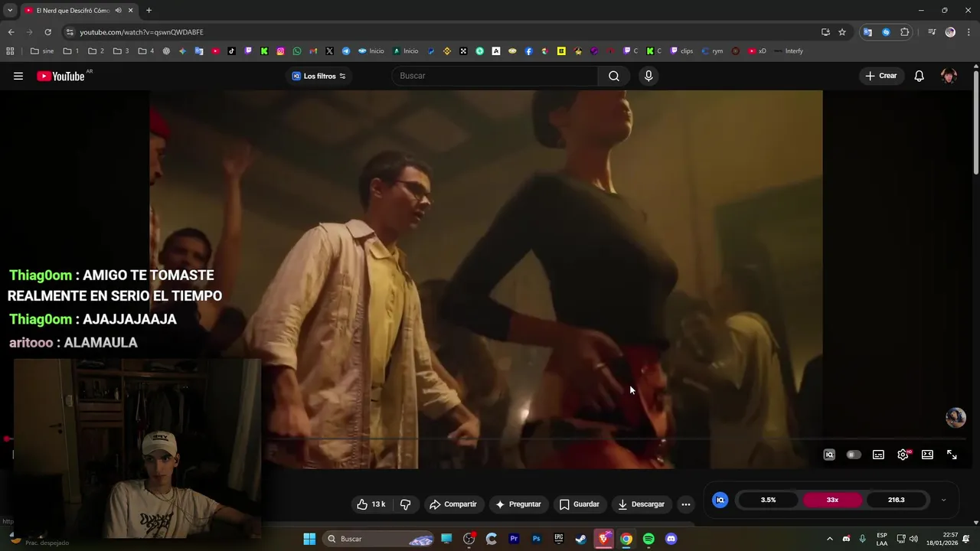
Task: Open the account avatar menu
Action: tap(949, 76)
